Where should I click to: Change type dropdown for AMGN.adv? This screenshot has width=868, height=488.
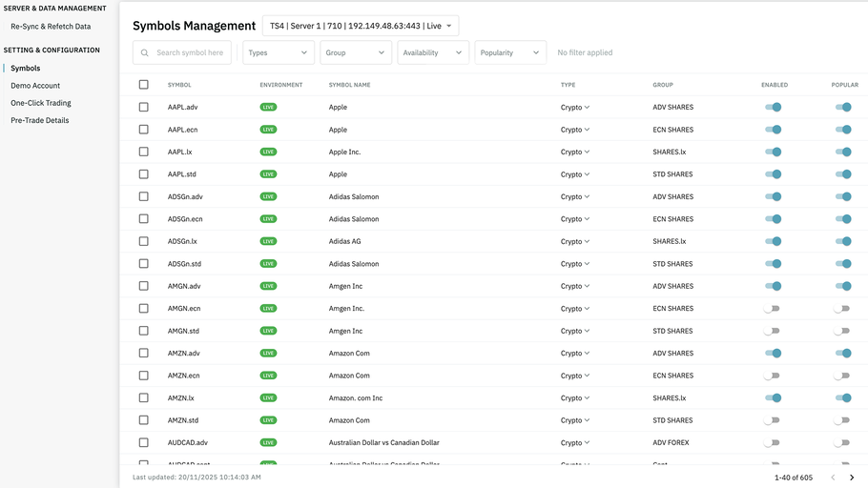(x=575, y=286)
